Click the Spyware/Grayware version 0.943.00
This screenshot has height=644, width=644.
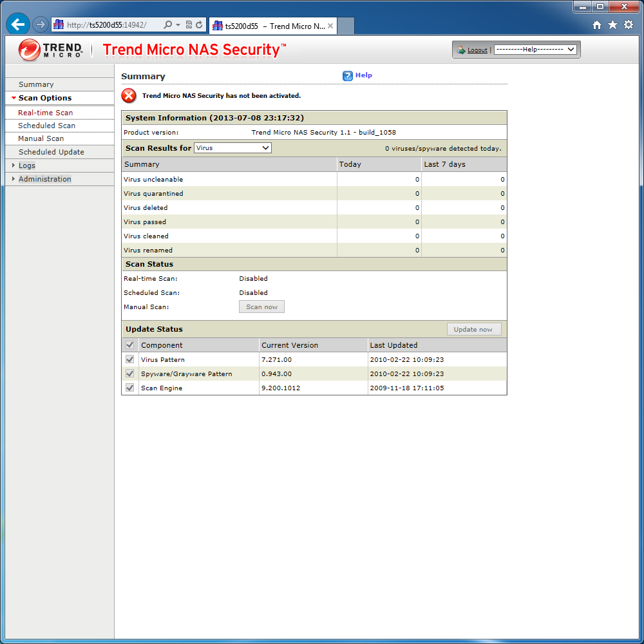pos(276,374)
